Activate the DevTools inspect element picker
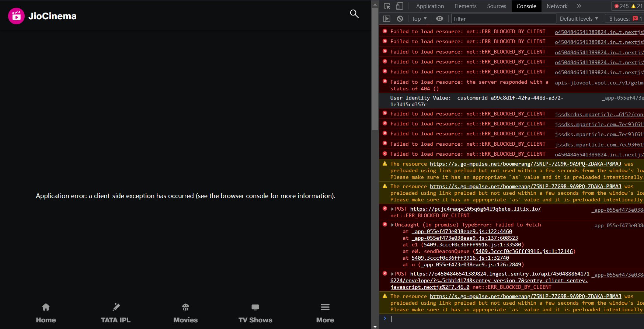The width and height of the screenshot is (644, 329). coord(387,6)
